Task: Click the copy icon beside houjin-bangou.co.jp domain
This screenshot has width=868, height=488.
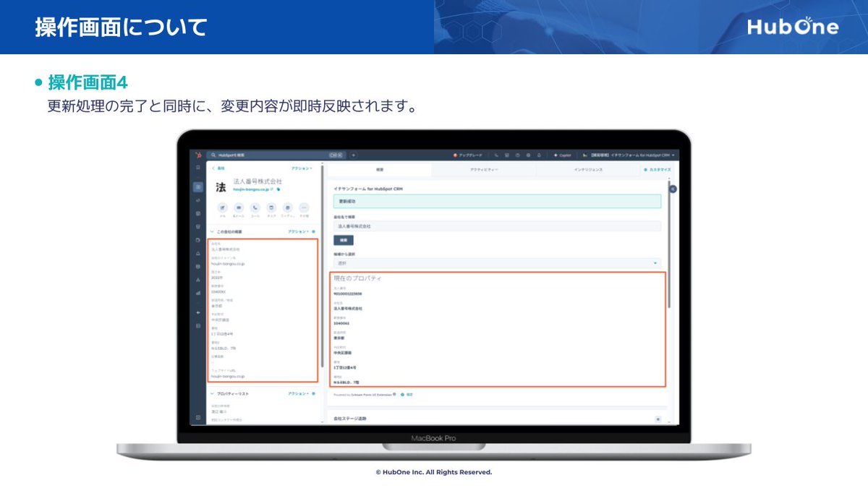Action: coord(278,189)
